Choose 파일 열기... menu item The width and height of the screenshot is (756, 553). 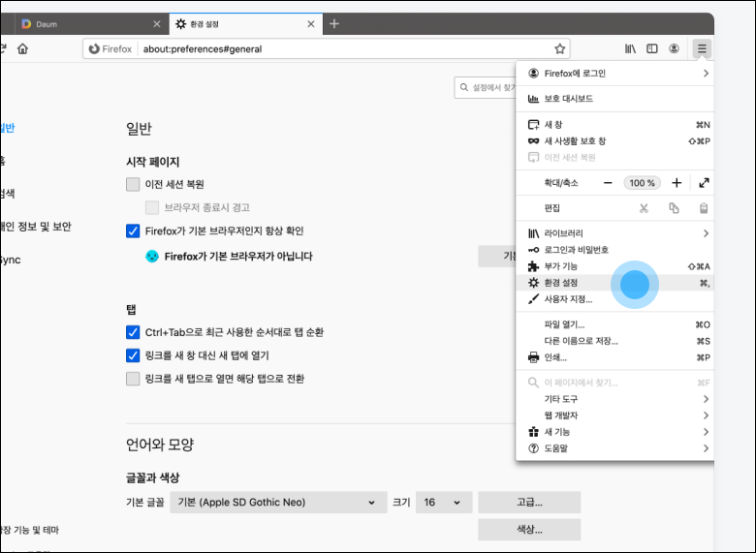(x=614, y=324)
